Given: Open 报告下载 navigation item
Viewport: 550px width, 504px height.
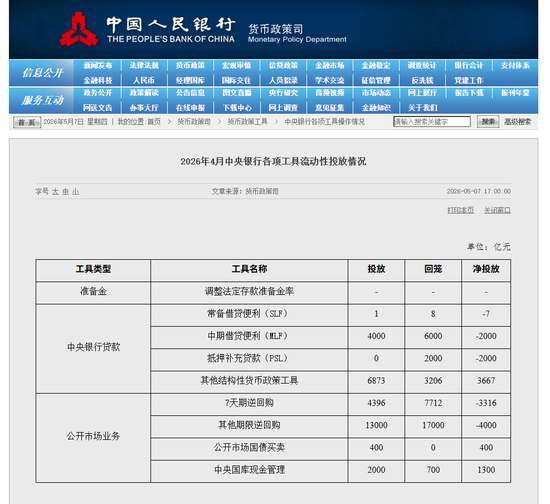Looking at the screenshot, I should tap(469, 93).
